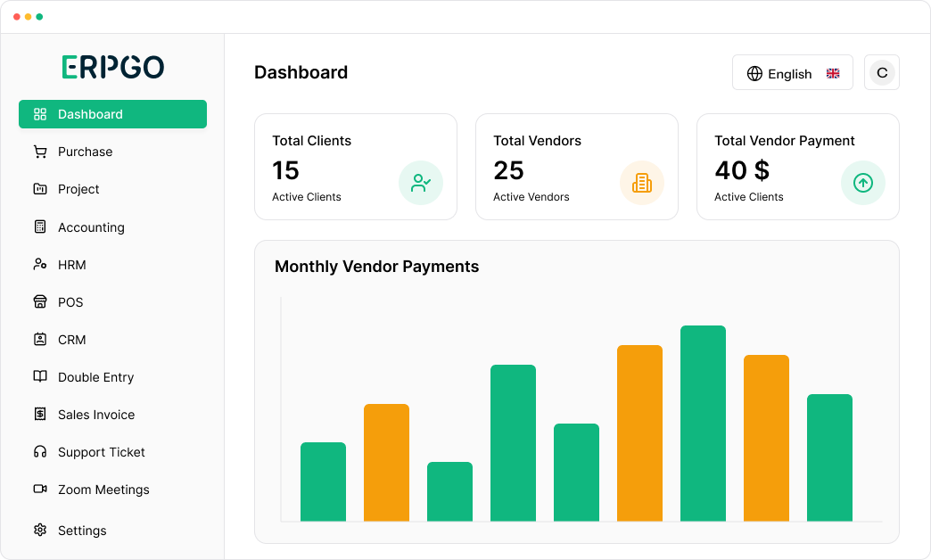Open the English language dropdown
Screen dimensions: 931x560
(793, 72)
